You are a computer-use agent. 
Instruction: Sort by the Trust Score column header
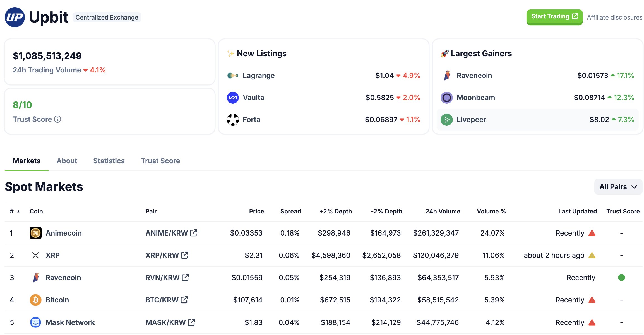coord(623,211)
